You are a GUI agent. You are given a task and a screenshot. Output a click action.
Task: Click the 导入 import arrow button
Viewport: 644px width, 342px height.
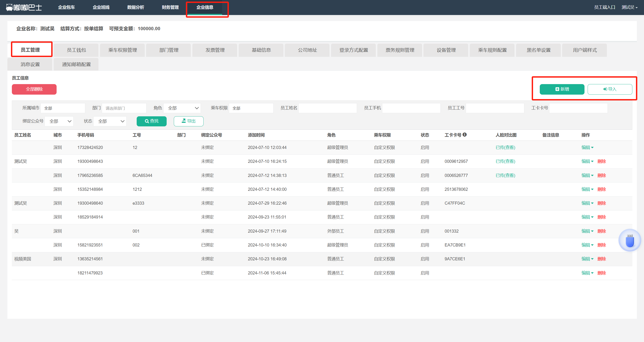(610, 89)
